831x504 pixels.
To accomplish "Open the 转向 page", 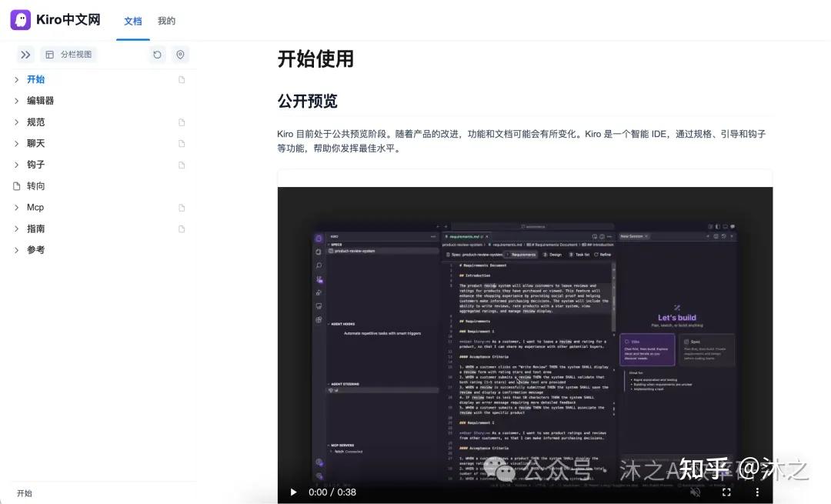I will coord(36,186).
